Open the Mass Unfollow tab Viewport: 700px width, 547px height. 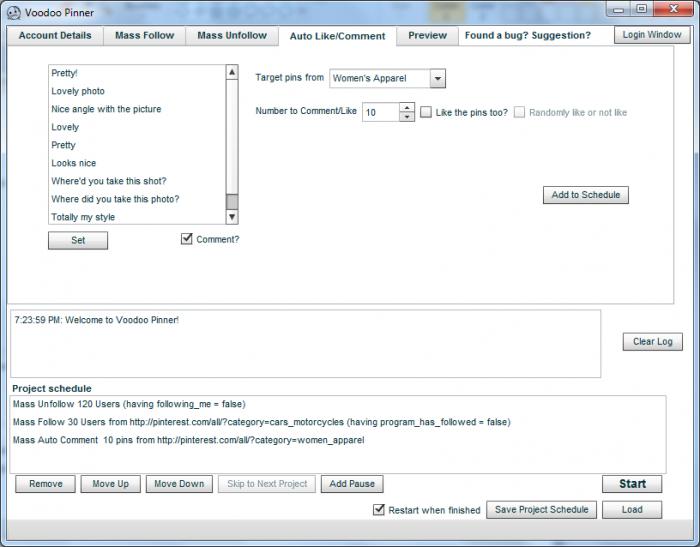232,36
